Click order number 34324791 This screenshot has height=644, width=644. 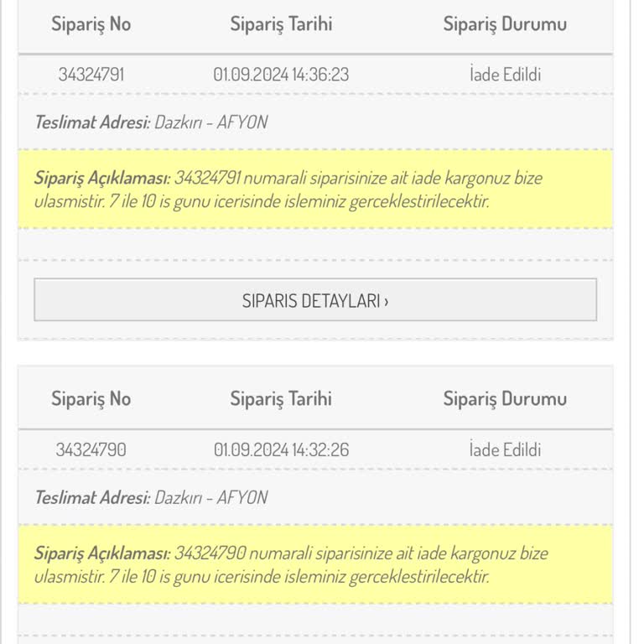click(91, 75)
